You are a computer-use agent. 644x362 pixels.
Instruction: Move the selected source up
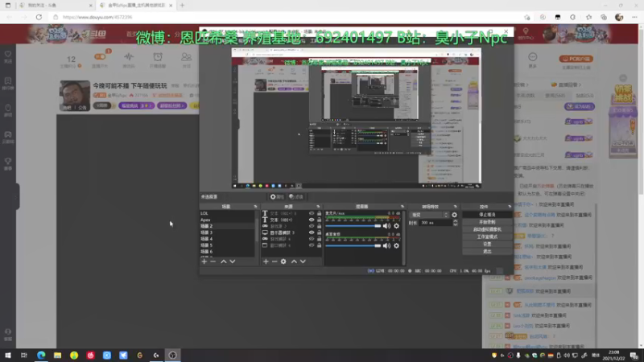(x=294, y=261)
